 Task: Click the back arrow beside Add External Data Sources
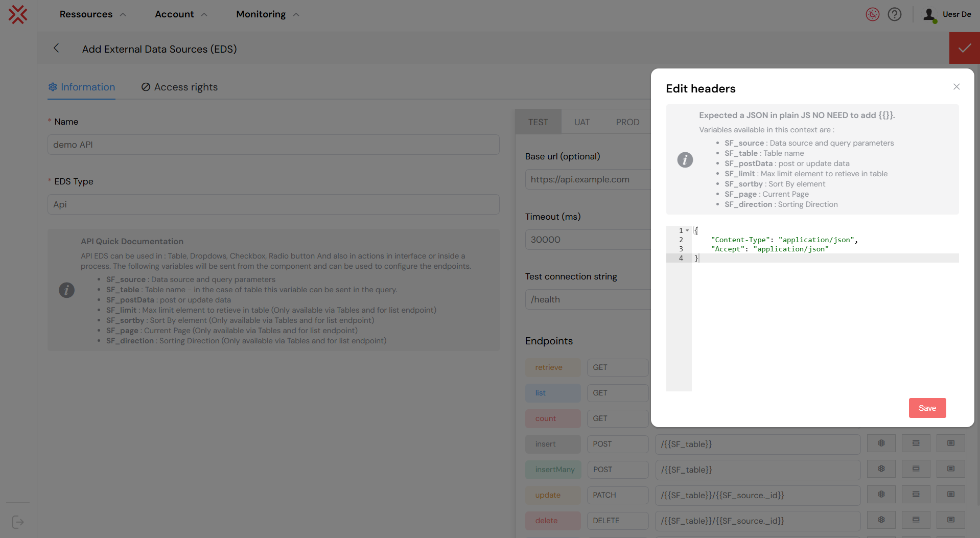[x=56, y=48]
